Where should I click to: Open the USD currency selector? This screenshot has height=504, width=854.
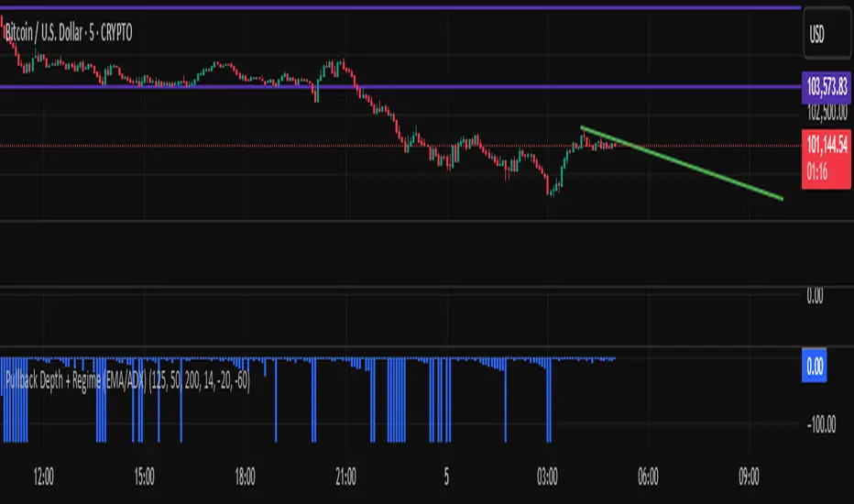point(827,35)
